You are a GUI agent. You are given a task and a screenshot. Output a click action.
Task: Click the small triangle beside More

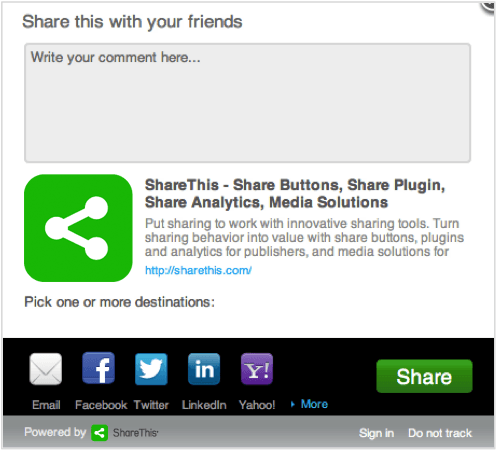293,404
